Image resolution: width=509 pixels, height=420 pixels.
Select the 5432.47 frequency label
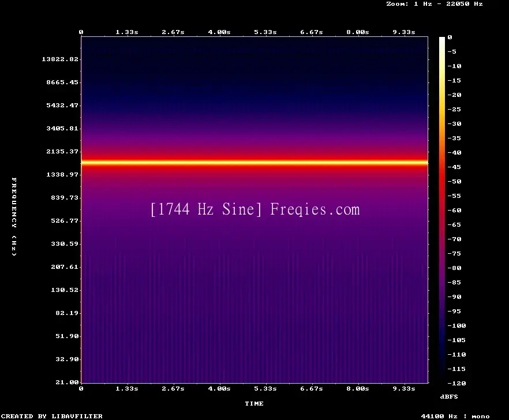tap(62, 105)
